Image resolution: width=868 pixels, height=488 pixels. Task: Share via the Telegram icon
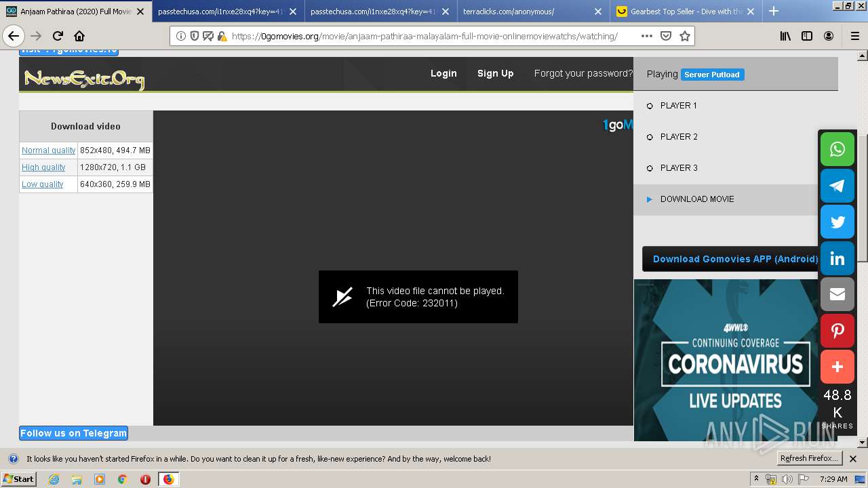tap(837, 186)
